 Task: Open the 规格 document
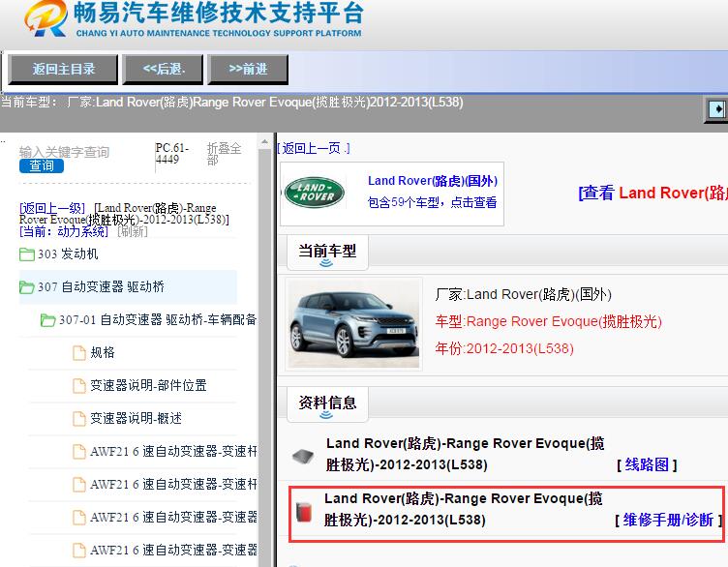(103, 352)
